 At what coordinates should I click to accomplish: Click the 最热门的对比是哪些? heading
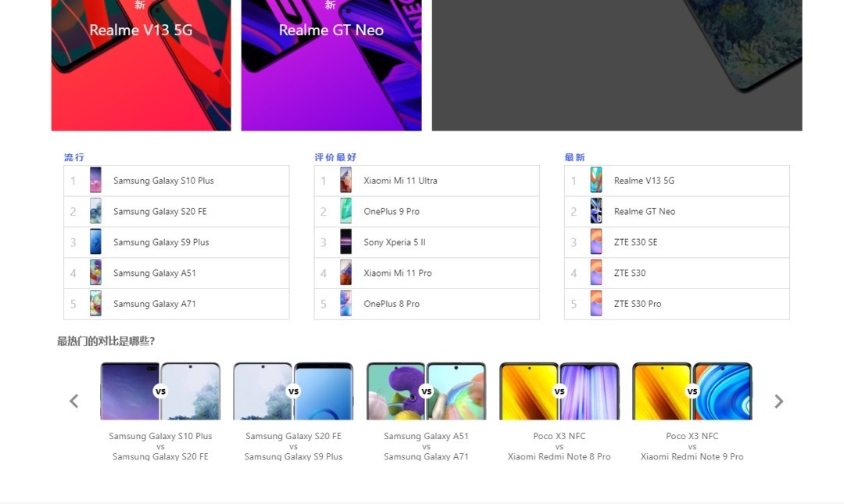point(106,341)
